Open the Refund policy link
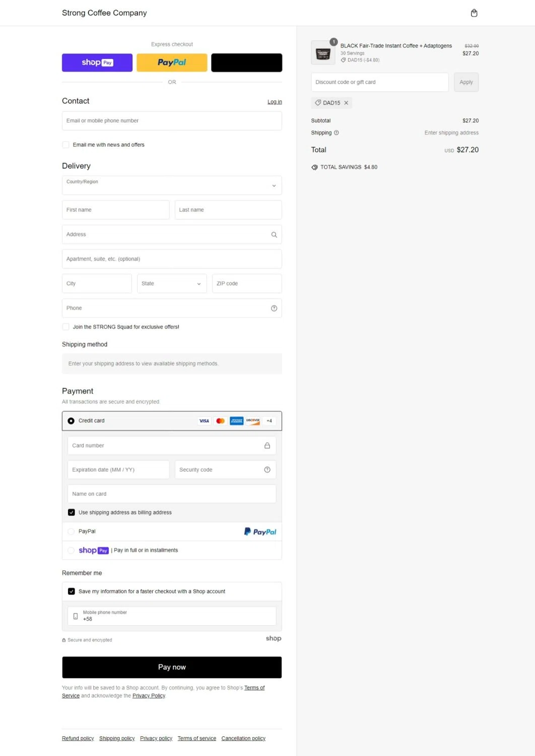 point(78,738)
